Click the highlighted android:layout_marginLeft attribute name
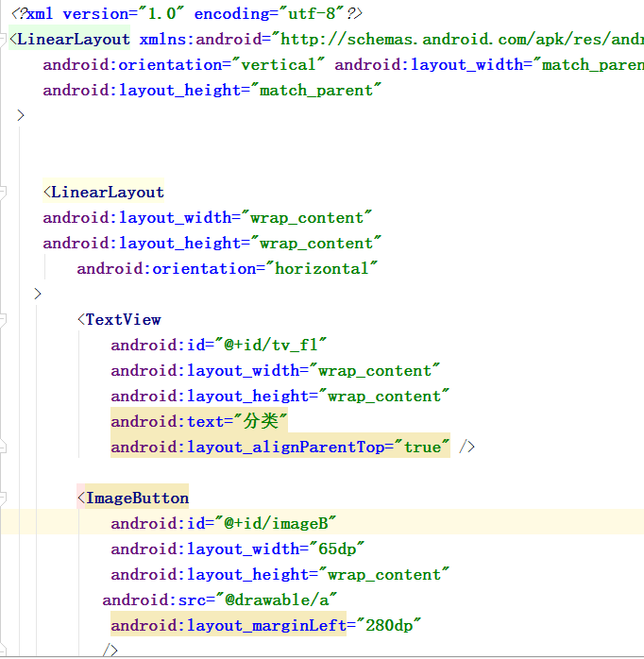Viewport: 644px width, 659px height. (x=229, y=626)
